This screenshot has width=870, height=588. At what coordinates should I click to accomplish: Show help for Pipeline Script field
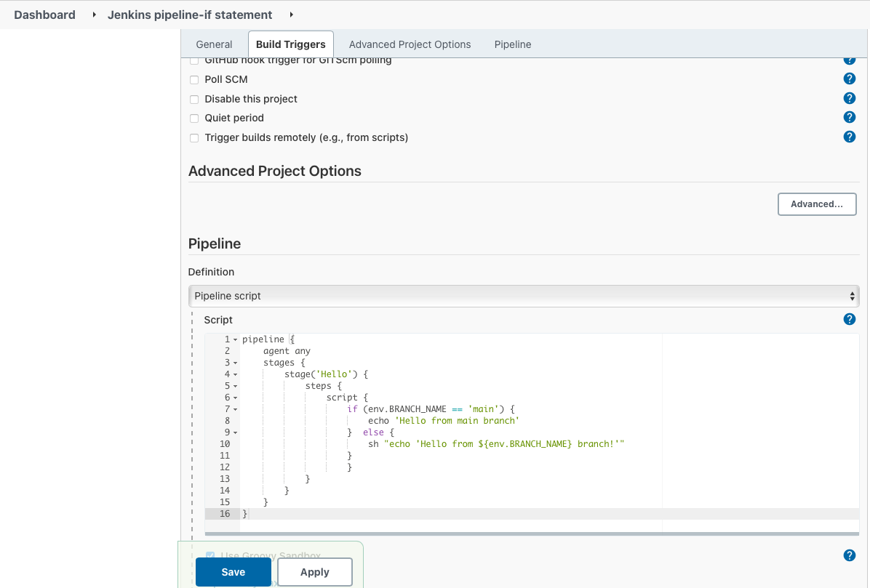tap(849, 319)
